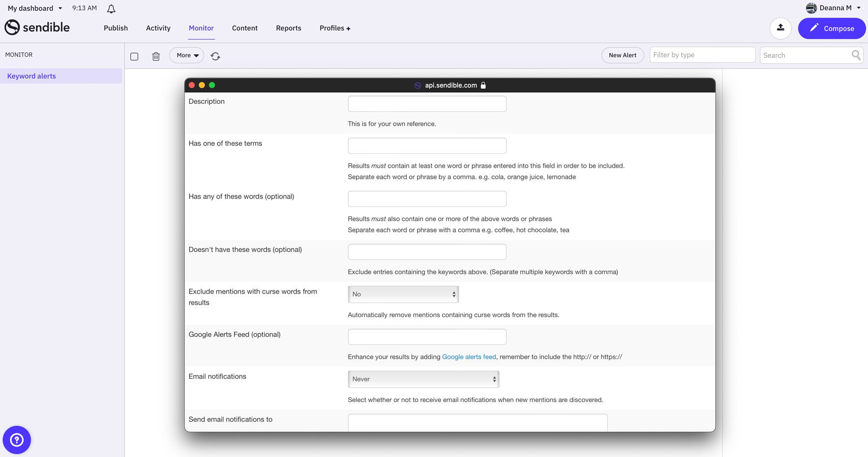Click the Filter by type field
868x457 pixels.
pos(702,55)
